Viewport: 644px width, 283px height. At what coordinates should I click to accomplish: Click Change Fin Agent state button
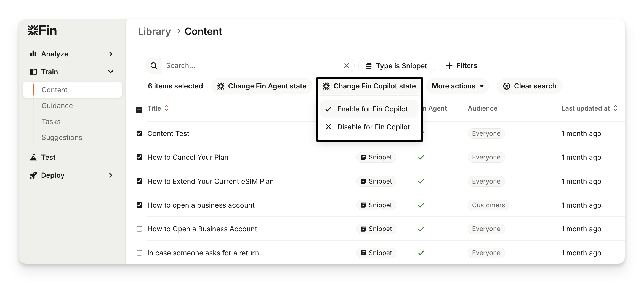tap(262, 86)
